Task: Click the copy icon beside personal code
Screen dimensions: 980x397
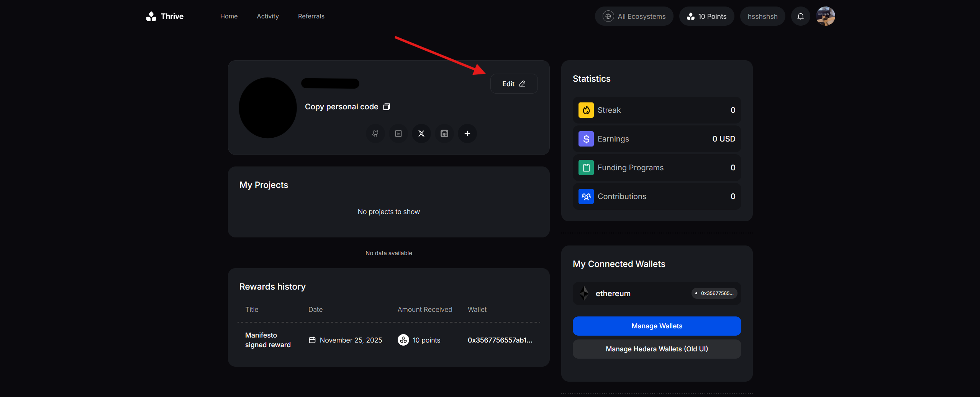Action: point(387,107)
